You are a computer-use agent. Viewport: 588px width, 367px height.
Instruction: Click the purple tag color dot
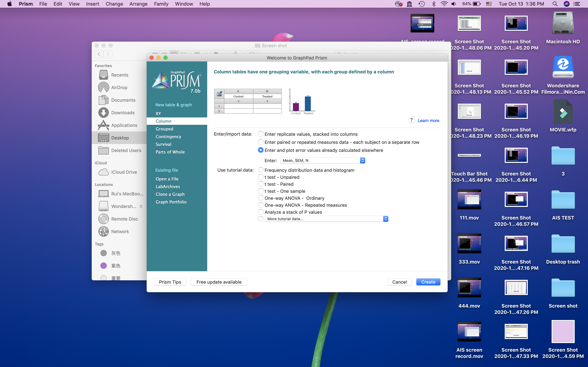pyautogui.click(x=103, y=265)
